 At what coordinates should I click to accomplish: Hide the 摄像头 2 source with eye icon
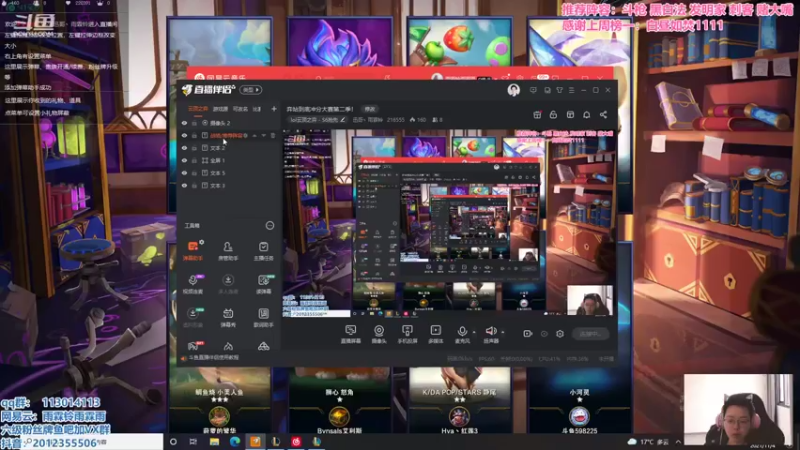tap(185, 123)
